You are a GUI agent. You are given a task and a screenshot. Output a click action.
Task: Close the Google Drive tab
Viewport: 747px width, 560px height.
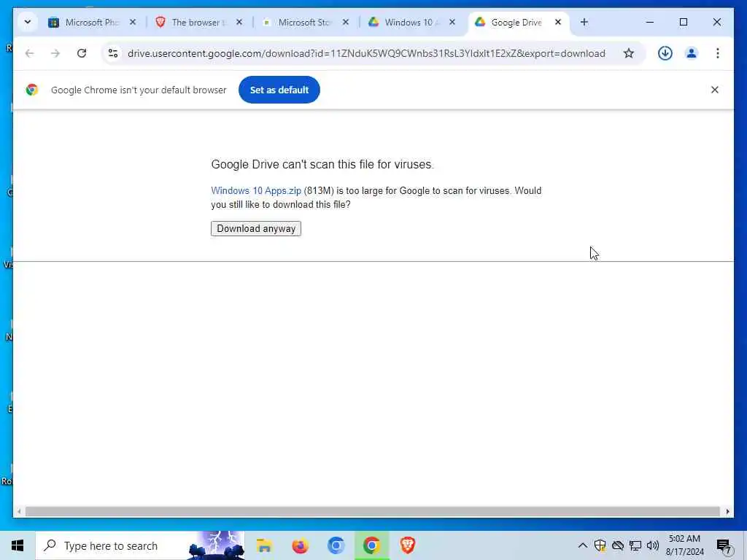pyautogui.click(x=558, y=23)
